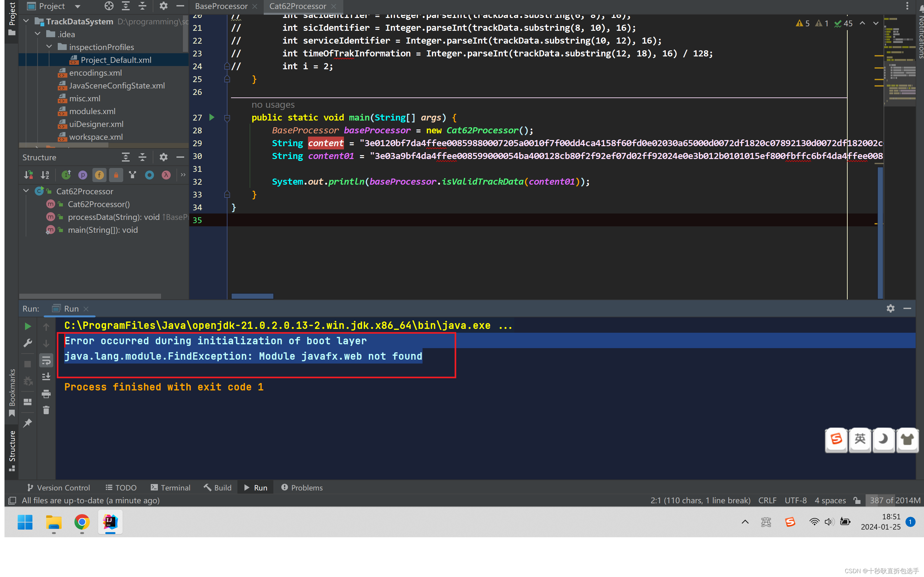Screen dimensions: 924x577
Task: Open run configuration settings via wrench icon
Action: 28,343
